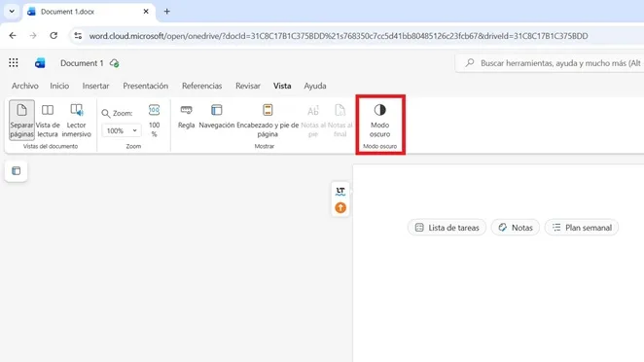Select Separar páginas view
Screen dimensions: 644x362
[x=21, y=120]
